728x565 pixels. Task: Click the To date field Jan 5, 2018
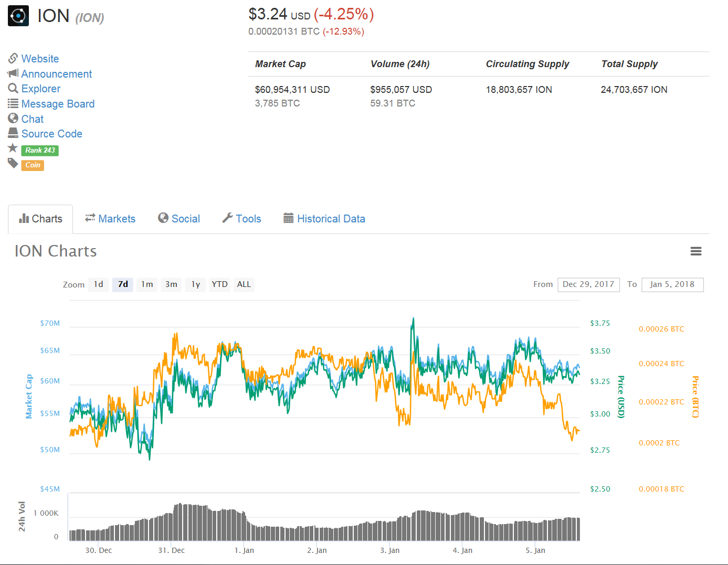pyautogui.click(x=672, y=284)
